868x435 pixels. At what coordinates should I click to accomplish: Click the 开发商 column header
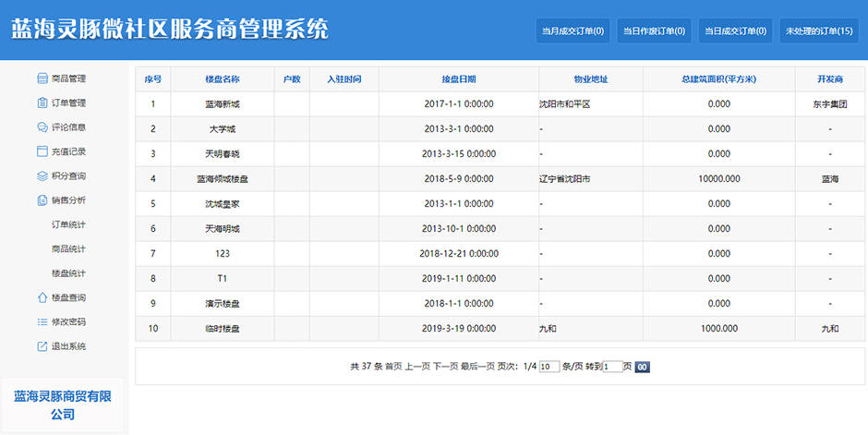[x=830, y=79]
